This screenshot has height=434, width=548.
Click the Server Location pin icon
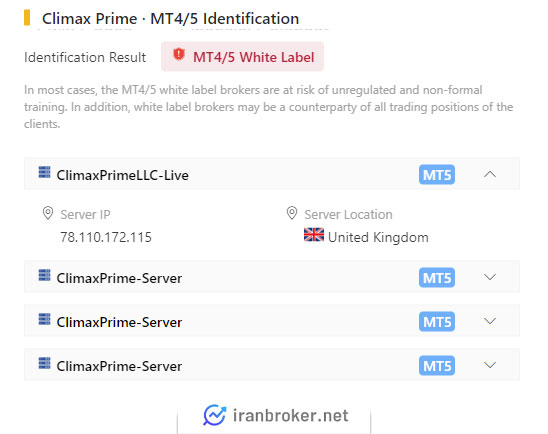292,213
